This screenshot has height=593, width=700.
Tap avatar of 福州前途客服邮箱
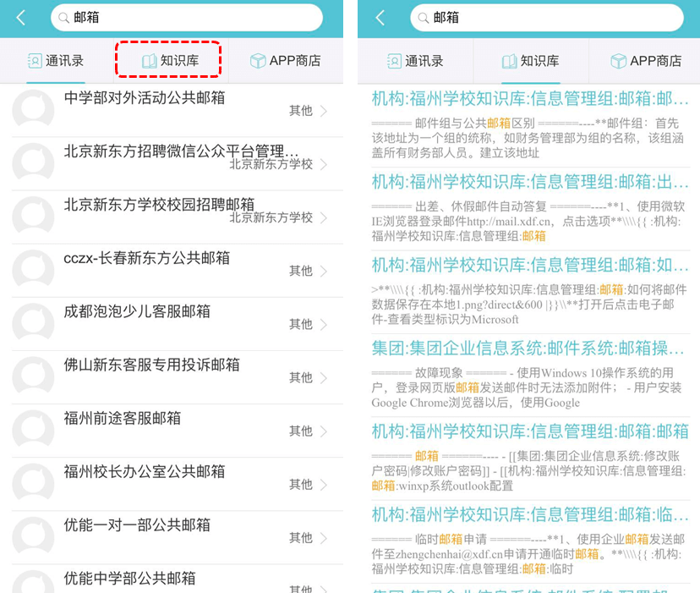34,431
